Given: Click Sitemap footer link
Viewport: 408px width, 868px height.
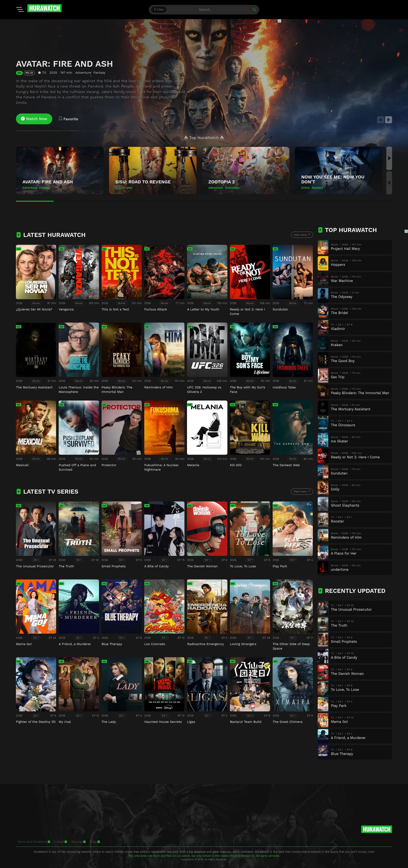Looking at the screenshot, I should pos(78,842).
